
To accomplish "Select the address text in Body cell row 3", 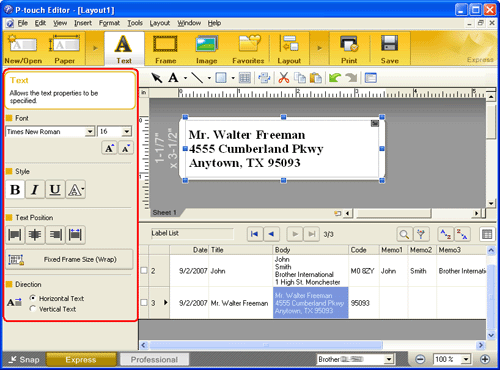I will tap(311, 303).
